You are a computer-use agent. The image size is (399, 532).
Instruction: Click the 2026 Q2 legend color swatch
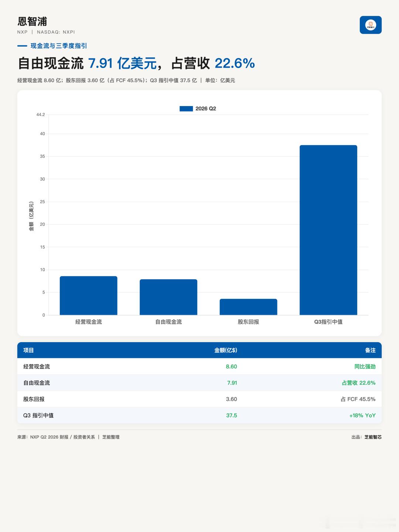(186, 109)
